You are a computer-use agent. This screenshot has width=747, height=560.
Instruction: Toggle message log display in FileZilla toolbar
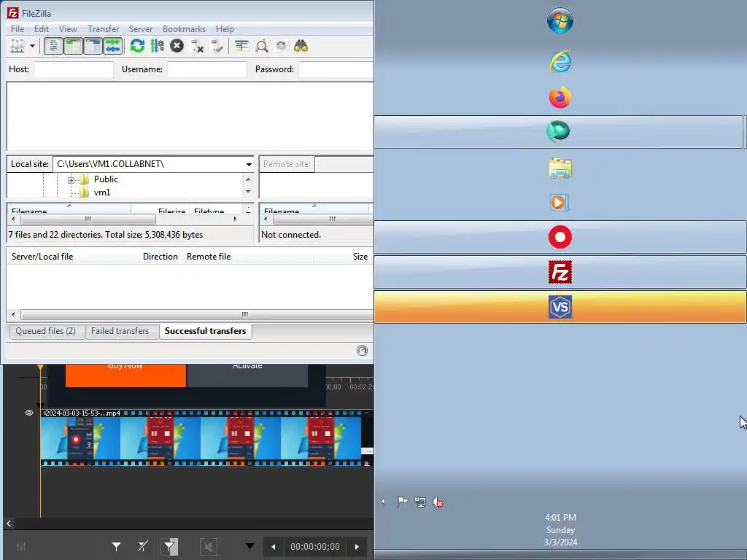coord(53,46)
